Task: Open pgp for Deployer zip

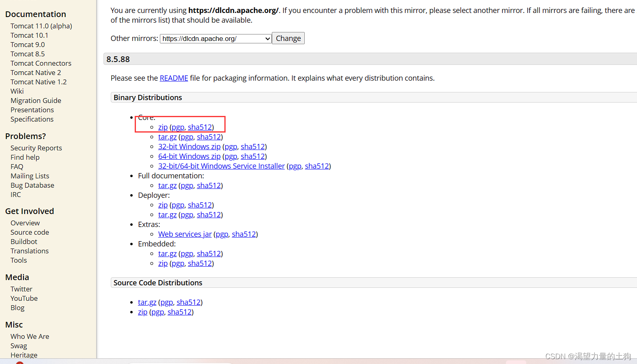Action: [178, 205]
